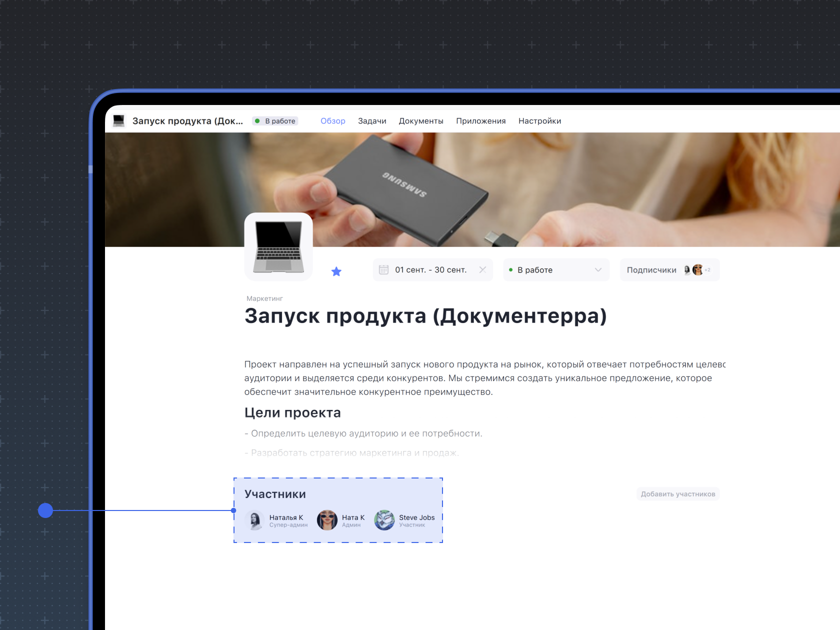Select the Настройки tab
840x630 pixels.
click(x=539, y=121)
